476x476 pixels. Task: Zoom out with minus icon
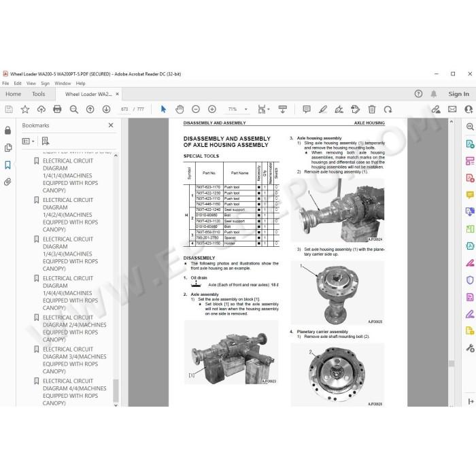pyautogui.click(x=196, y=109)
